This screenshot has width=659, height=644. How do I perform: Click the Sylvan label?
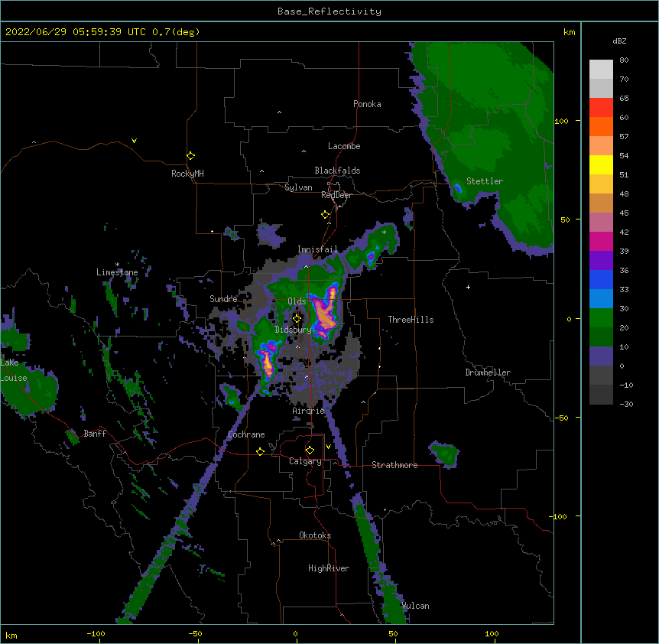[x=298, y=187]
